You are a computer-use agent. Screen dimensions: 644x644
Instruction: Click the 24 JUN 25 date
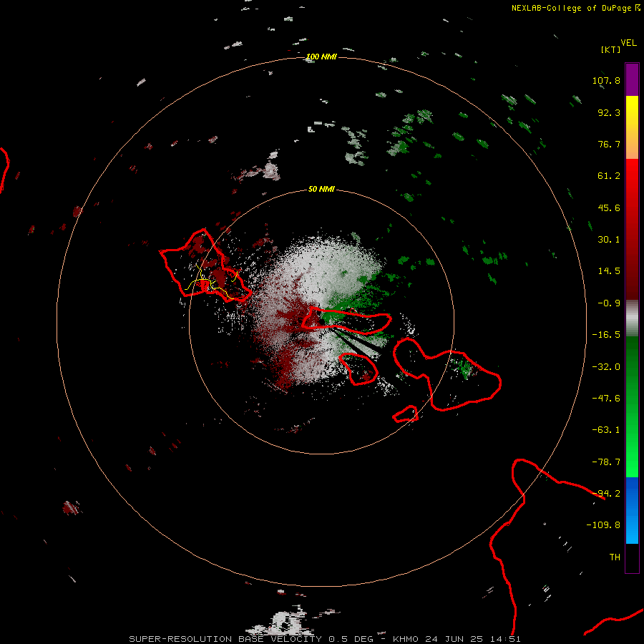[x=455, y=639]
